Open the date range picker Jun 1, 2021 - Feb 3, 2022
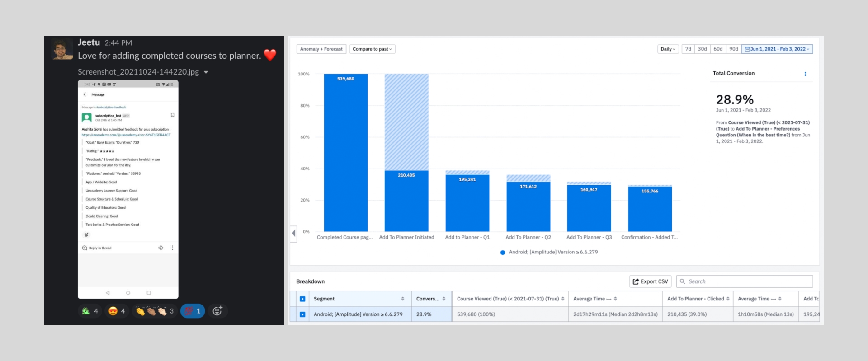868x361 pixels. [777, 49]
